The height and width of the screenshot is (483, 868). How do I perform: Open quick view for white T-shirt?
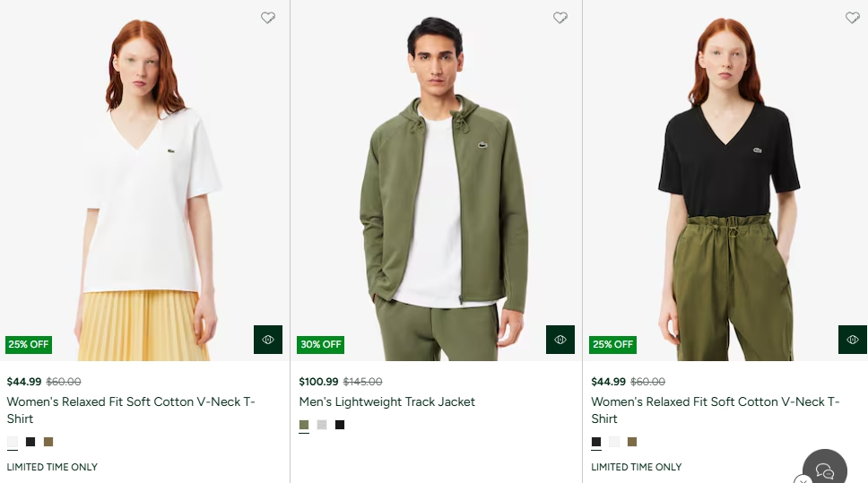pos(268,340)
